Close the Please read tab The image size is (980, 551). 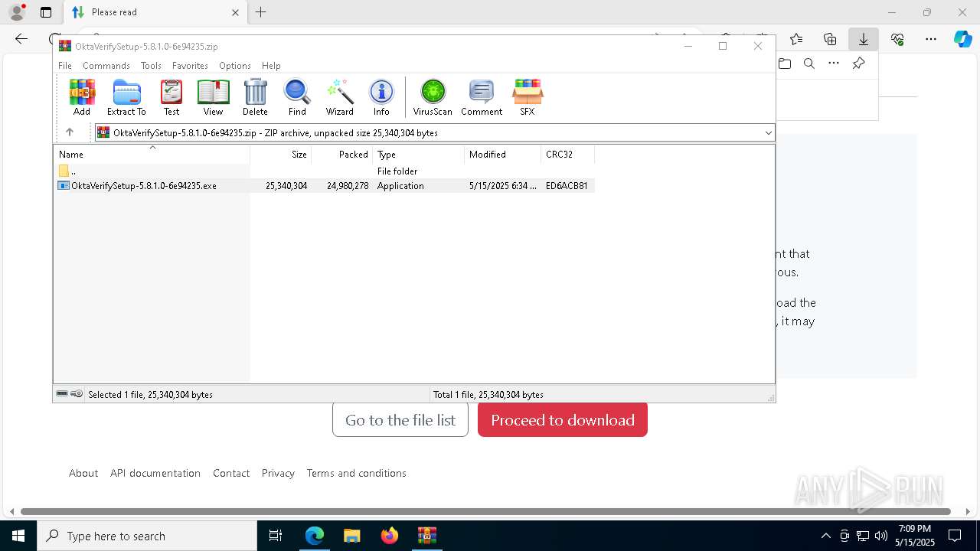(236, 12)
